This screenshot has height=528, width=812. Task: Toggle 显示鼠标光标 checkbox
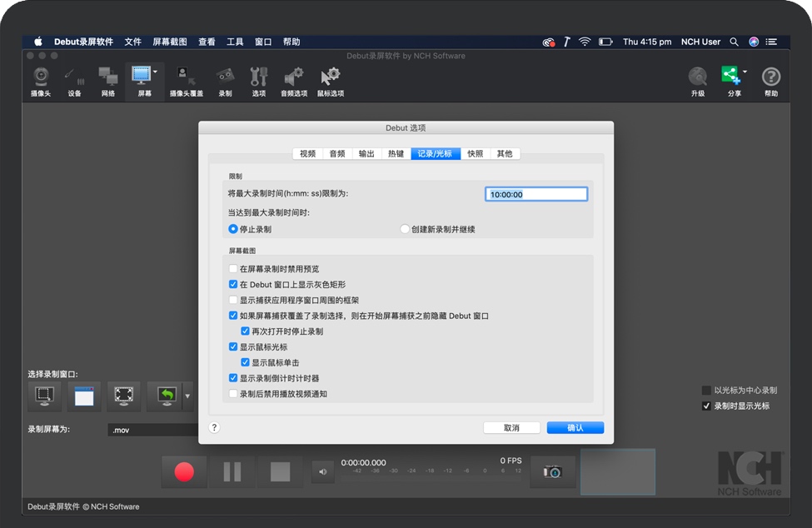coord(233,347)
